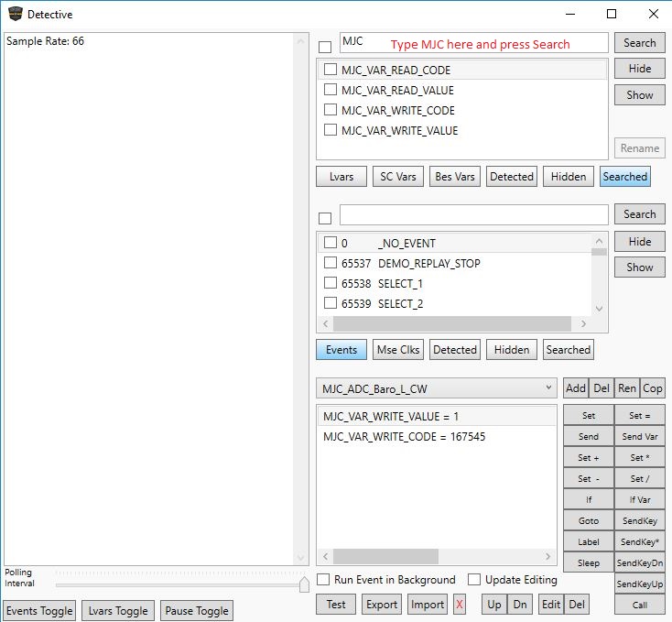Viewport: 672px width, 622px height.
Task: Click the red X button beside Import
Action: 460,605
